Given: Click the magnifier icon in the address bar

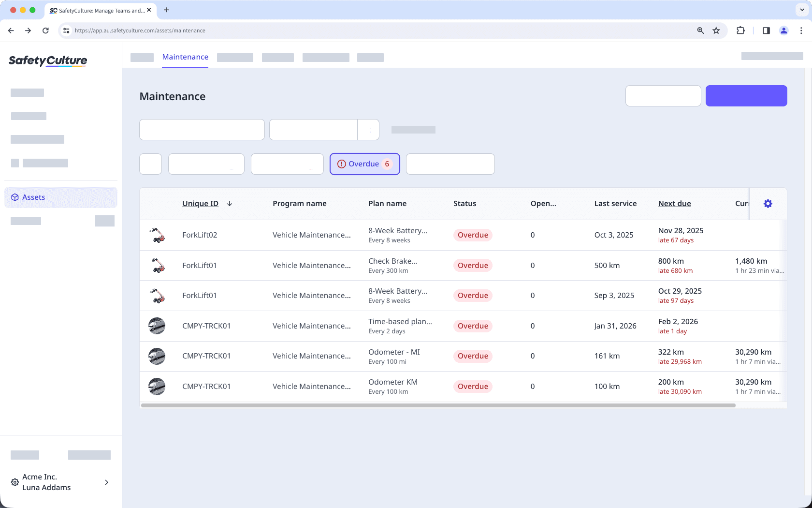Looking at the screenshot, I should [x=700, y=30].
